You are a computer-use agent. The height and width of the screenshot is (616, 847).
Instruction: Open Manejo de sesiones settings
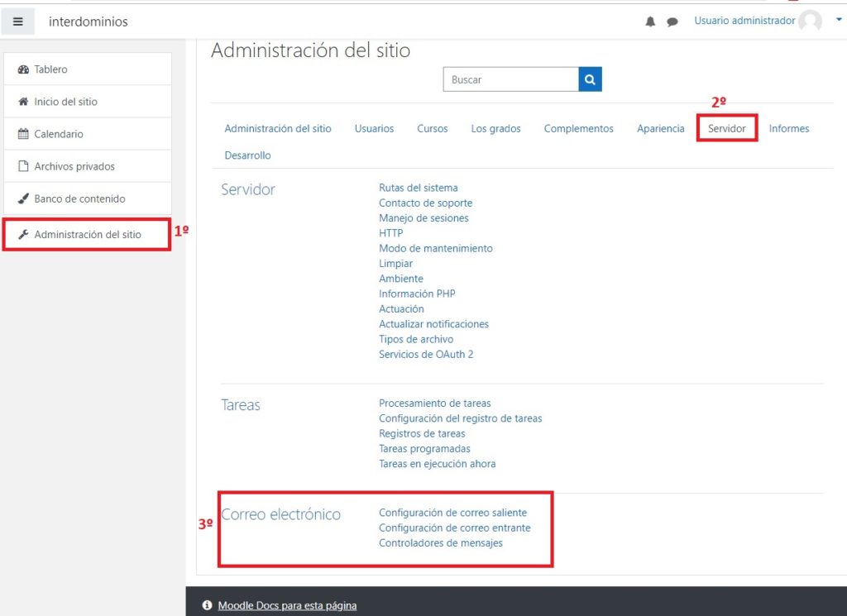pyautogui.click(x=423, y=217)
